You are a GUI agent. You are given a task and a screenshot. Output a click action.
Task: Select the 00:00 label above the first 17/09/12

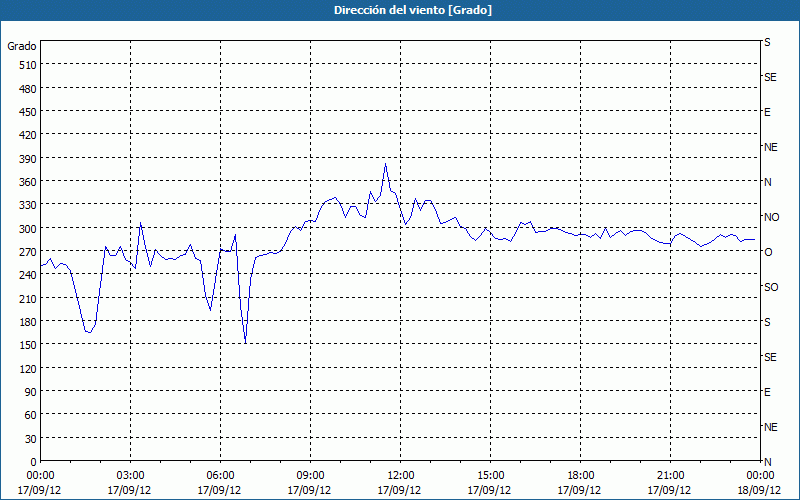(40, 476)
